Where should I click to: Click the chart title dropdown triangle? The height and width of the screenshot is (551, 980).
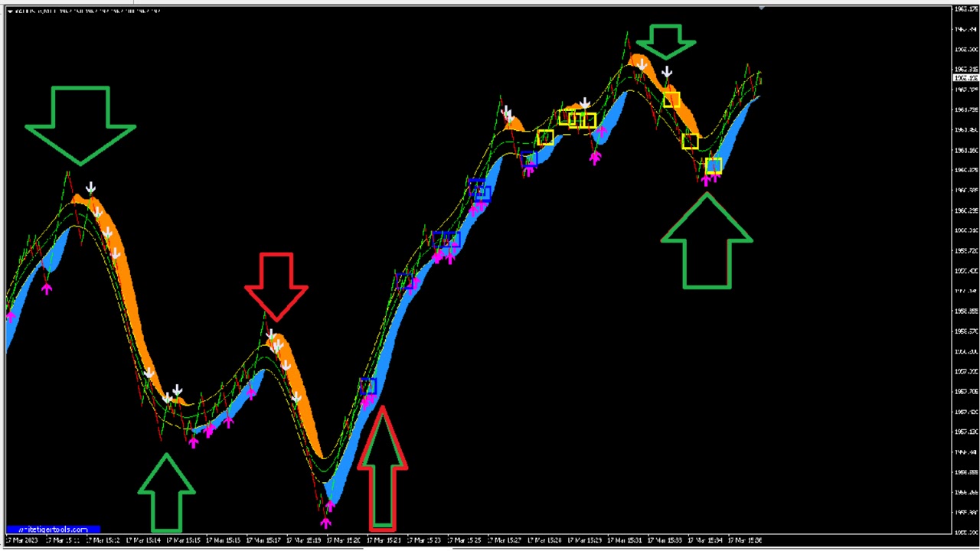[10, 11]
